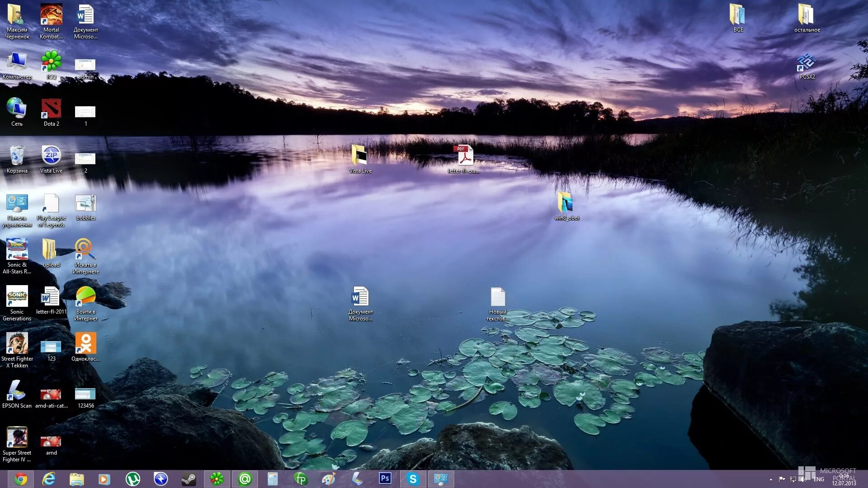Open Internet Explorer from the taskbar
Screen dimensions: 868x488
(x=48, y=479)
